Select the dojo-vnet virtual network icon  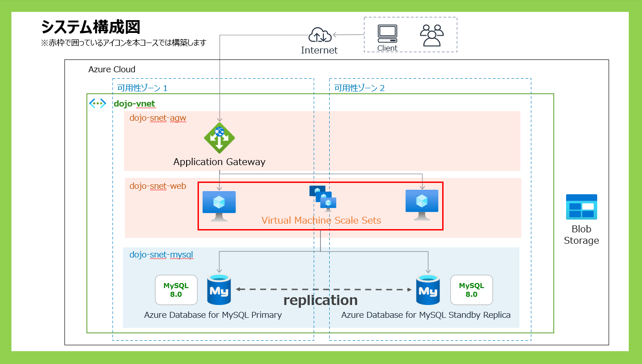pos(97,103)
